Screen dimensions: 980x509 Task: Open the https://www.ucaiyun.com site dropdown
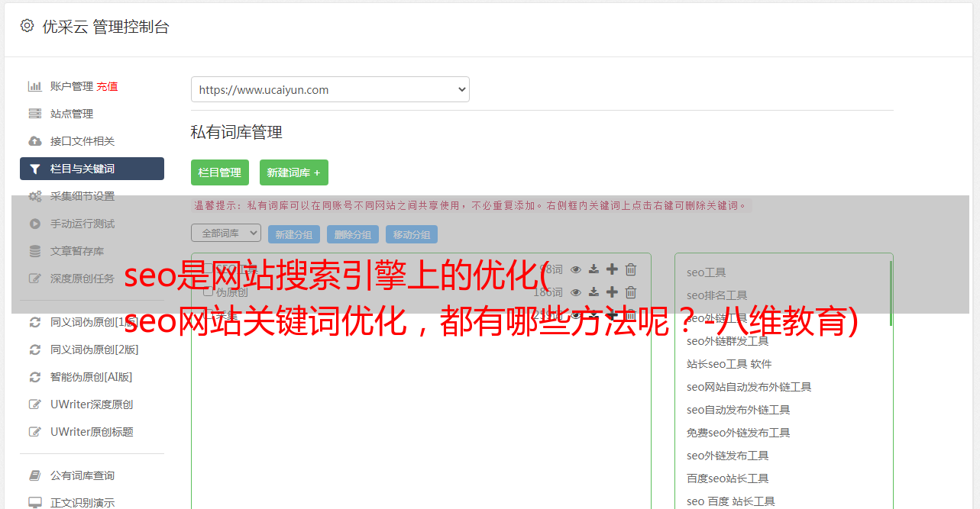point(330,89)
